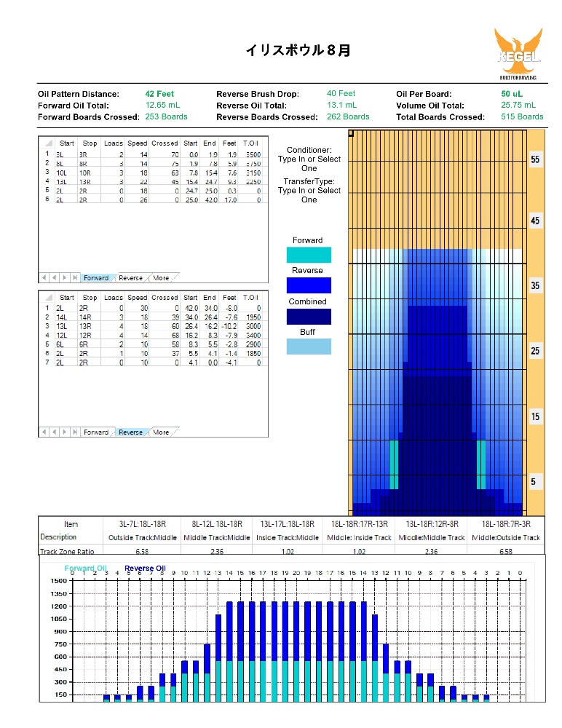Click the "25.75 mL" volume oil total

[518, 105]
